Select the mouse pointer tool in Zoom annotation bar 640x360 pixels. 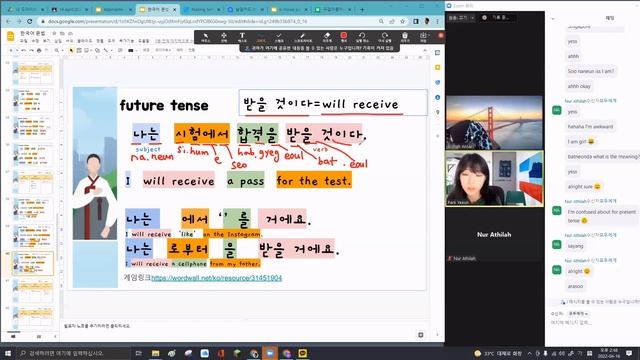[206, 37]
